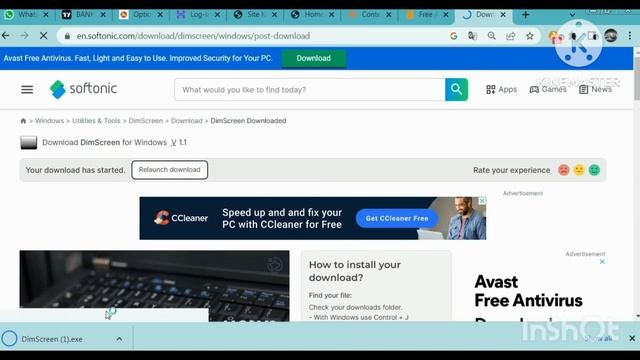Go to Softonic homepage via logo
The height and width of the screenshot is (360, 640).
83,89
